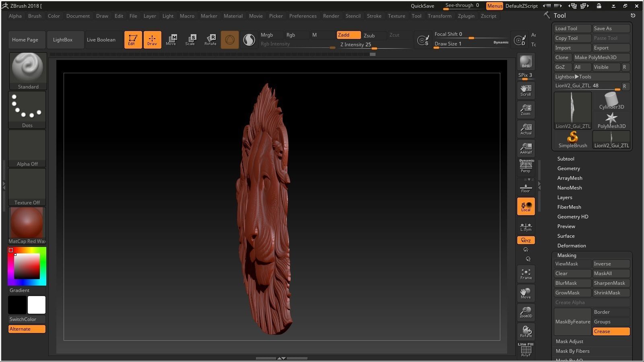Viewport: 644px width, 362px height.
Task: Click the Frame mesh icon
Action: tap(526, 274)
